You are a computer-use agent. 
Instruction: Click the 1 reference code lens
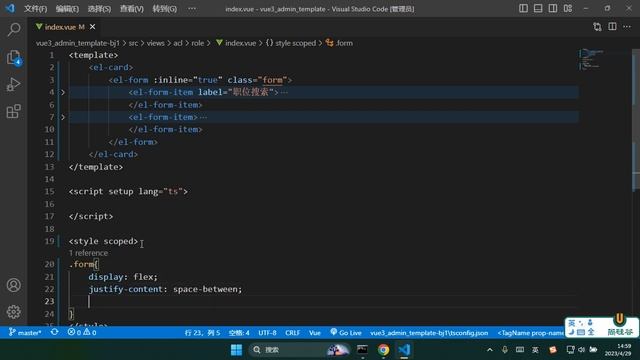pyautogui.click(x=88, y=253)
